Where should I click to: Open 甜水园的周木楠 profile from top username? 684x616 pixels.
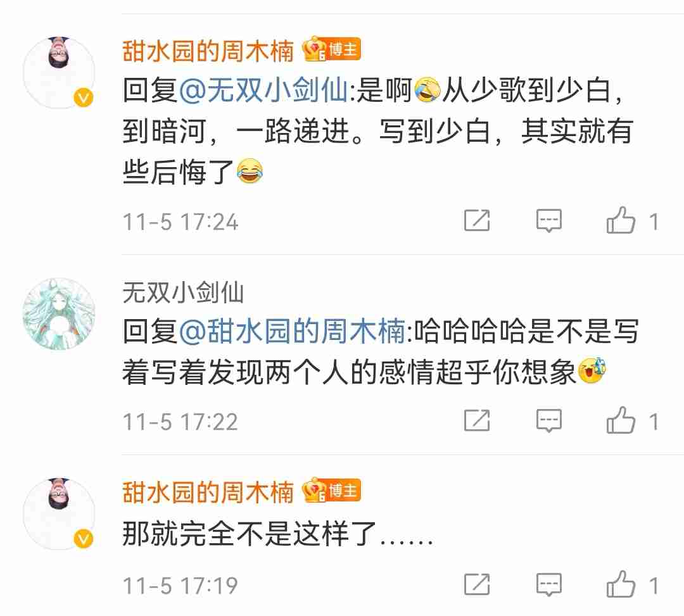[x=208, y=51]
